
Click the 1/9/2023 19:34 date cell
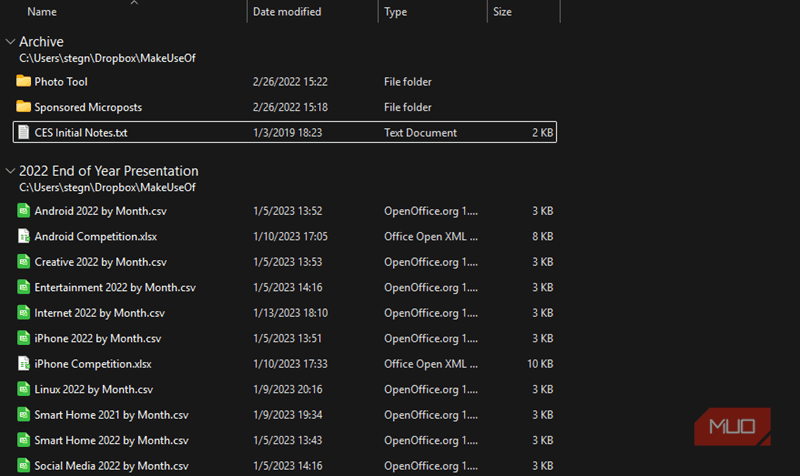(x=287, y=415)
